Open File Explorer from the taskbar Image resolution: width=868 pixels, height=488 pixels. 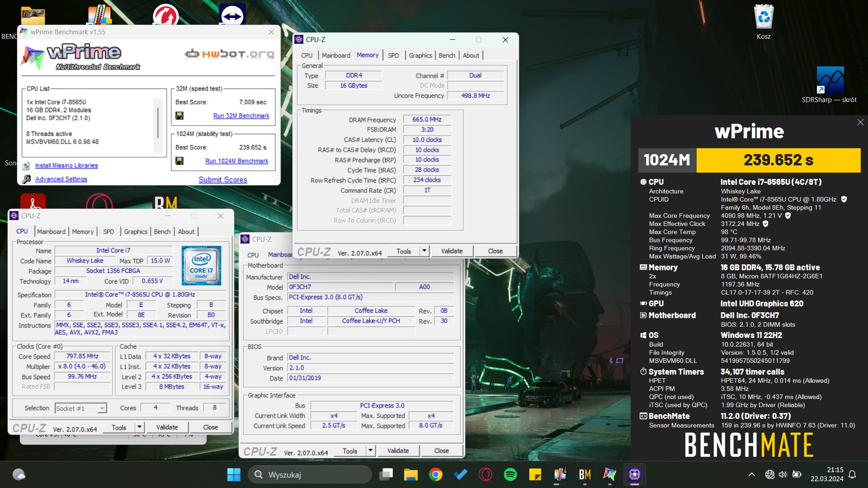[x=410, y=474]
